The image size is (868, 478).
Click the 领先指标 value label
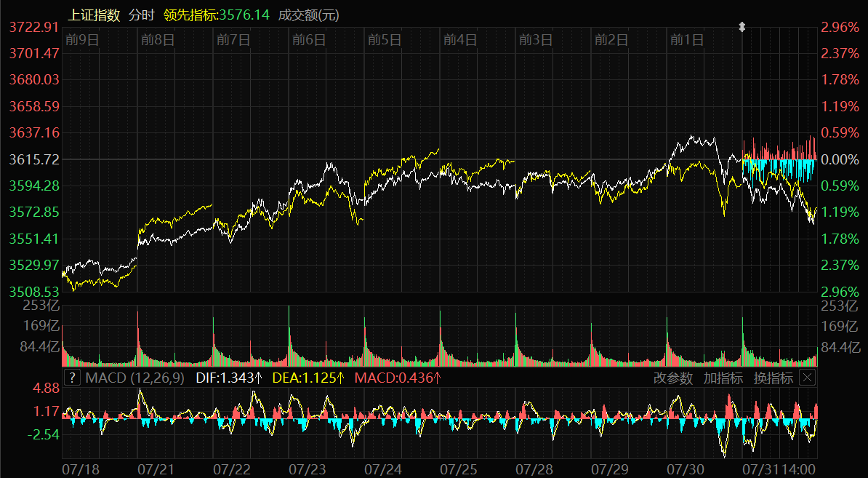pos(217,15)
